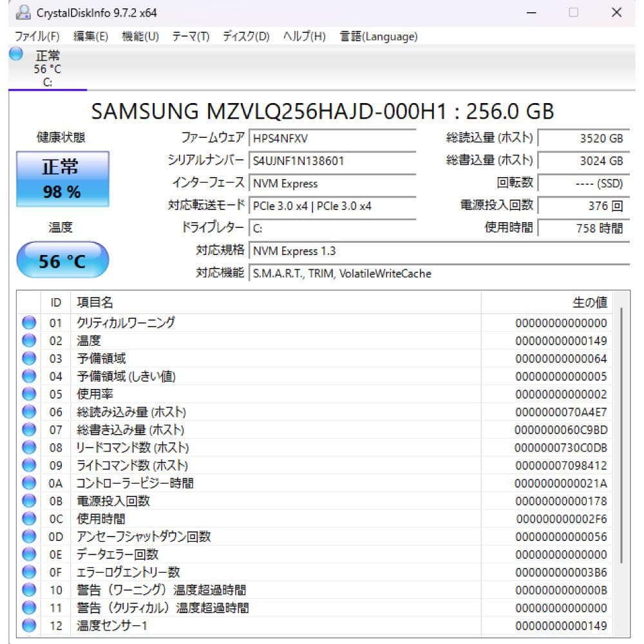Click the blue circle next to 使用率
This screenshot has width=644, height=644.
28,394
